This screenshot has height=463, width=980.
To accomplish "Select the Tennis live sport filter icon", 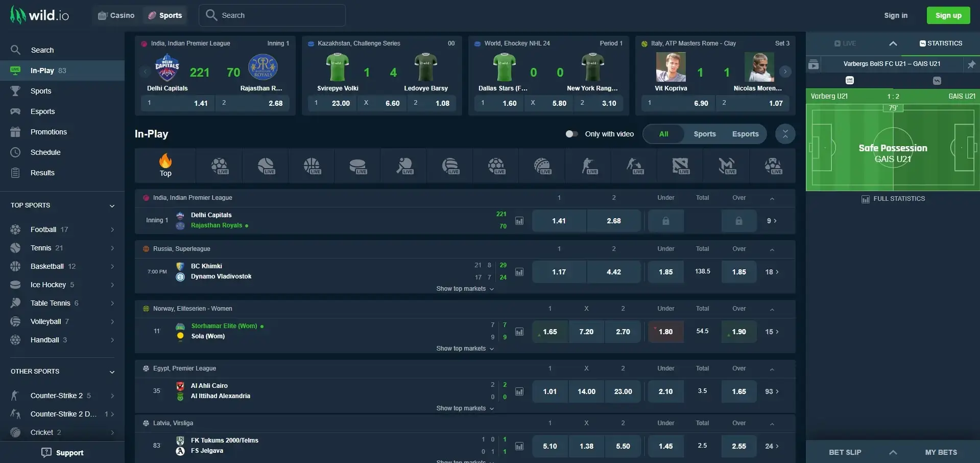I will click(x=266, y=166).
